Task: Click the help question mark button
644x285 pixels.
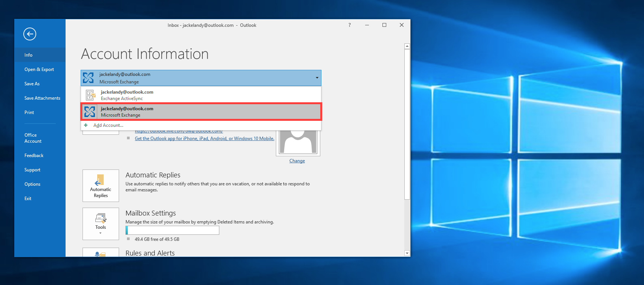Action: coord(350,25)
